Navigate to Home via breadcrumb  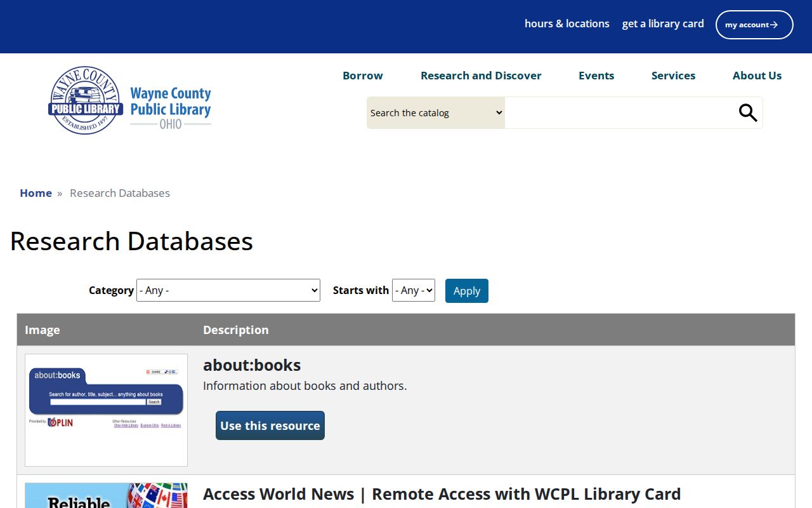36,193
